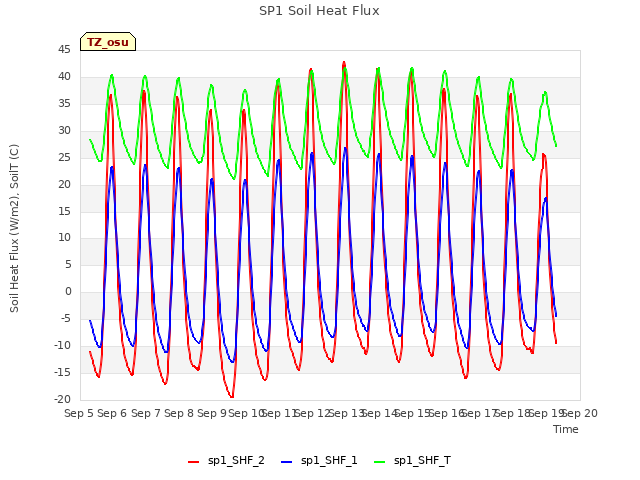This screenshot has height=480, width=640.
Task: Click the Time x-axis label
Action: tap(566, 429)
